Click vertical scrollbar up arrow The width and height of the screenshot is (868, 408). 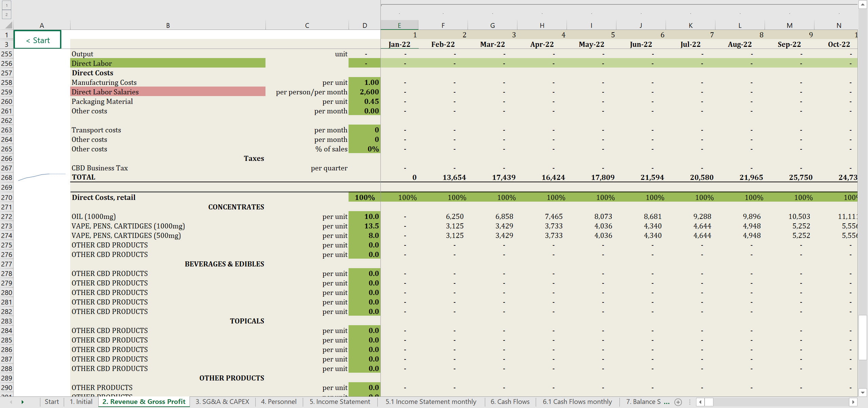coord(863,4)
